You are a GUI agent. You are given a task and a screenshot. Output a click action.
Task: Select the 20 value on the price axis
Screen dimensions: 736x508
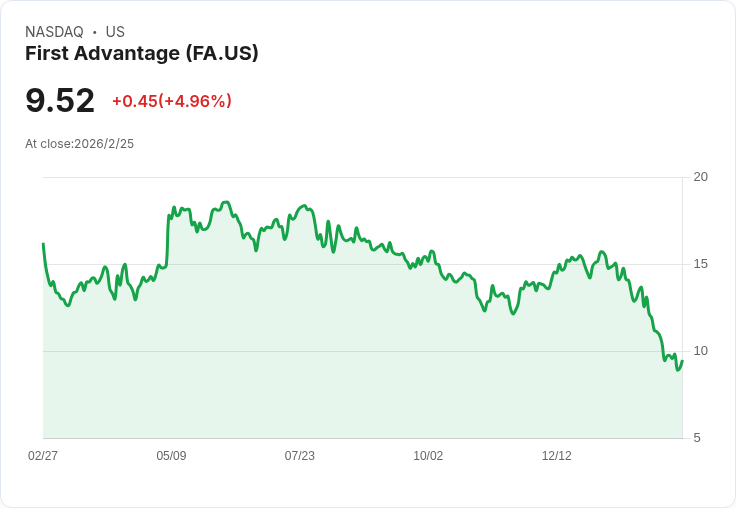[x=700, y=177]
